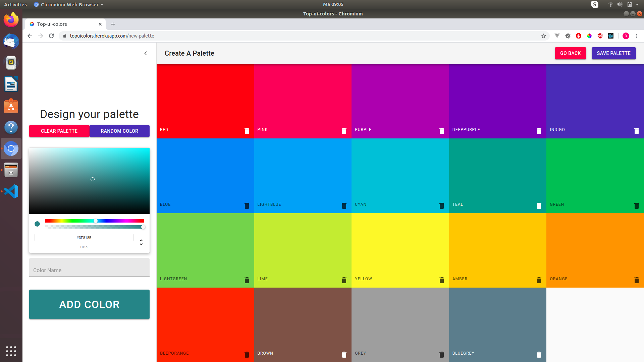Click the Color Name text field

pyautogui.click(x=89, y=270)
